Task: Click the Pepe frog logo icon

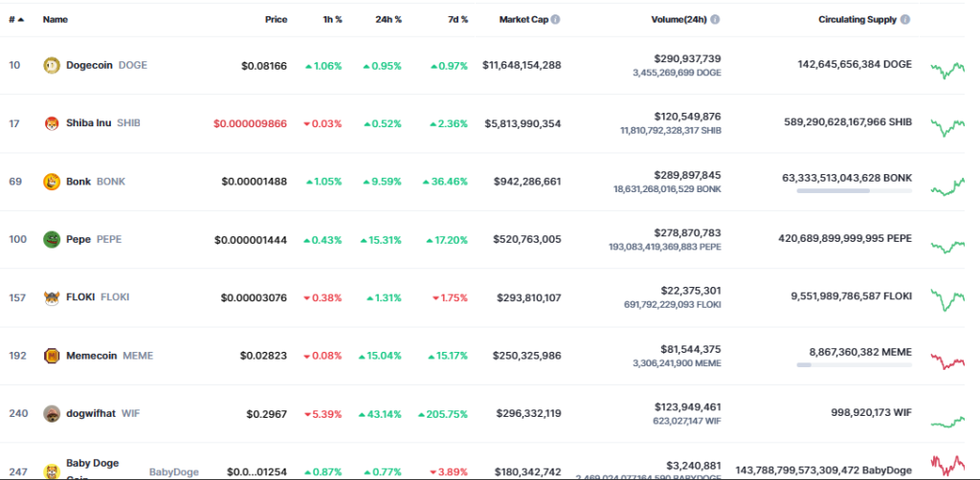Action: [x=52, y=240]
